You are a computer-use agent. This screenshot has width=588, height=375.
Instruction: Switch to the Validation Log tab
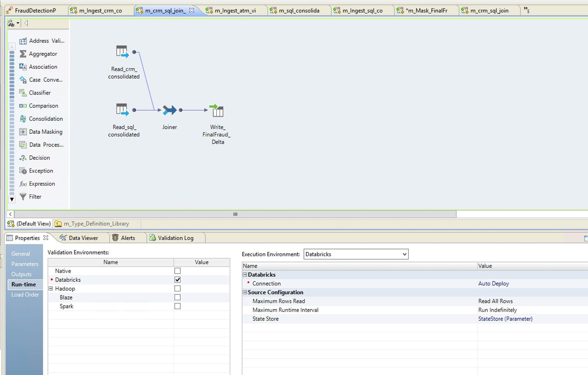(x=175, y=238)
